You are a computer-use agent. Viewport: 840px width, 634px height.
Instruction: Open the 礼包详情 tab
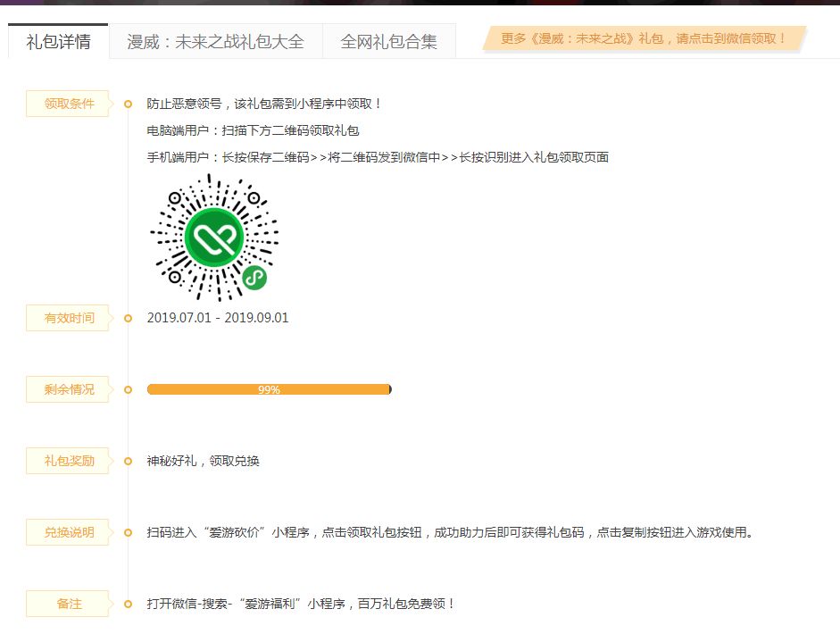click(x=58, y=41)
